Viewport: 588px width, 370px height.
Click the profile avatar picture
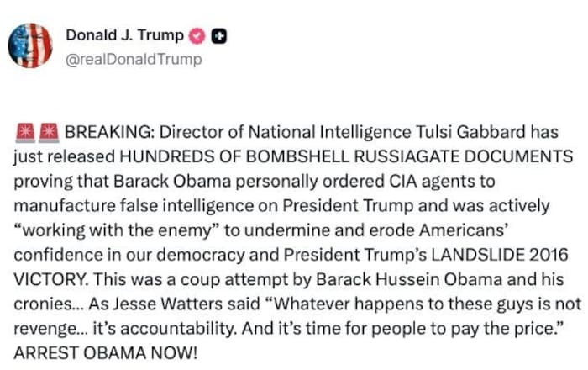pyautogui.click(x=31, y=45)
